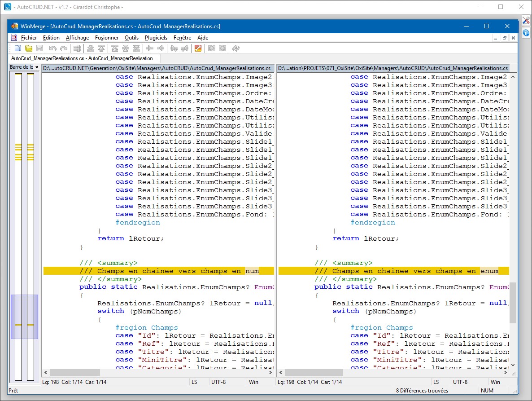Click the blue info icon in AutoCRUD.NET
This screenshot has width=532, height=401.
click(526, 33)
